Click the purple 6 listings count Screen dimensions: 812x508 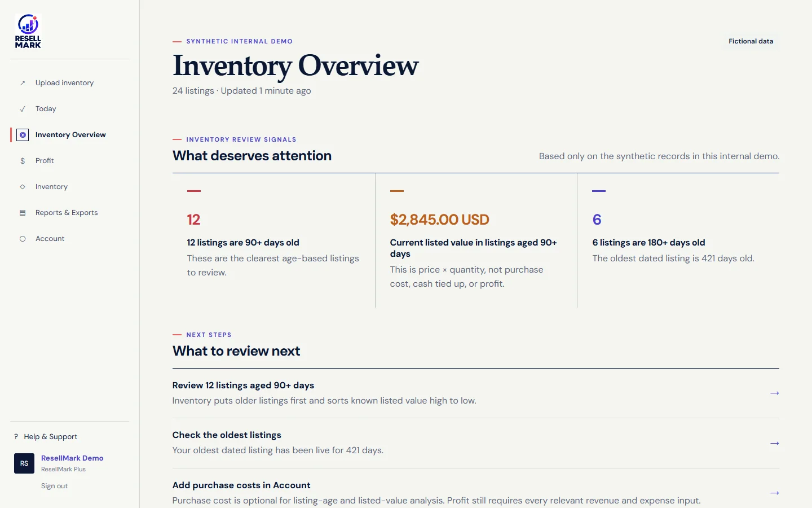[x=597, y=220]
